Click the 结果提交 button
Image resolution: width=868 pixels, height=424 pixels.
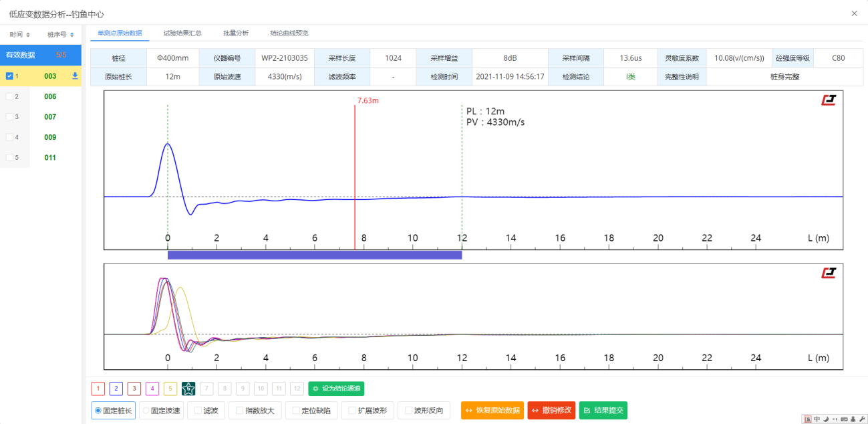[x=603, y=411]
